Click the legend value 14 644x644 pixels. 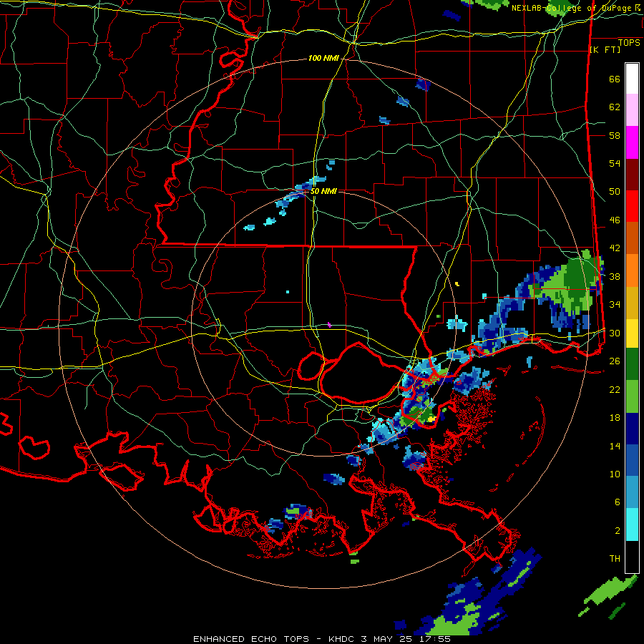click(x=615, y=446)
